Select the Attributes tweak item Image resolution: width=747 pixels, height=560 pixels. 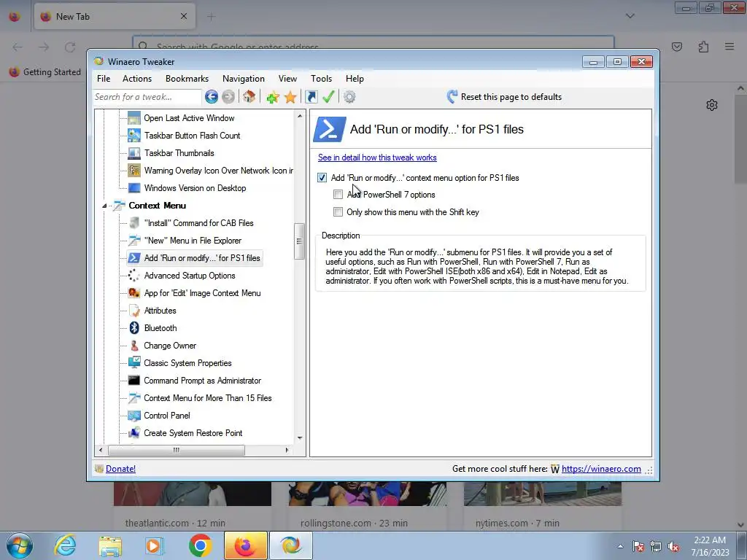pos(160,311)
